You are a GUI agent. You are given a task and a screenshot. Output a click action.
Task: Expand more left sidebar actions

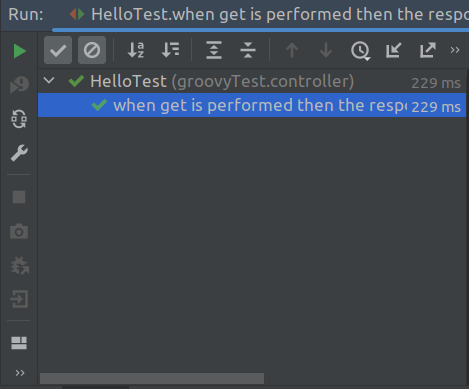click(x=20, y=373)
